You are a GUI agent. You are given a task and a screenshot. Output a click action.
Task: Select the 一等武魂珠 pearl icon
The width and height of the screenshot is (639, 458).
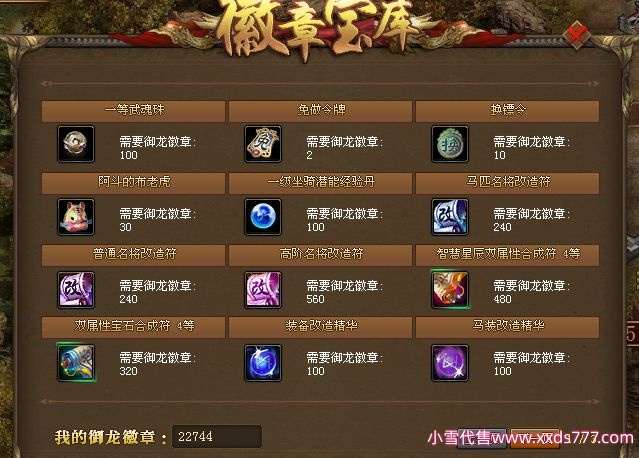point(76,144)
